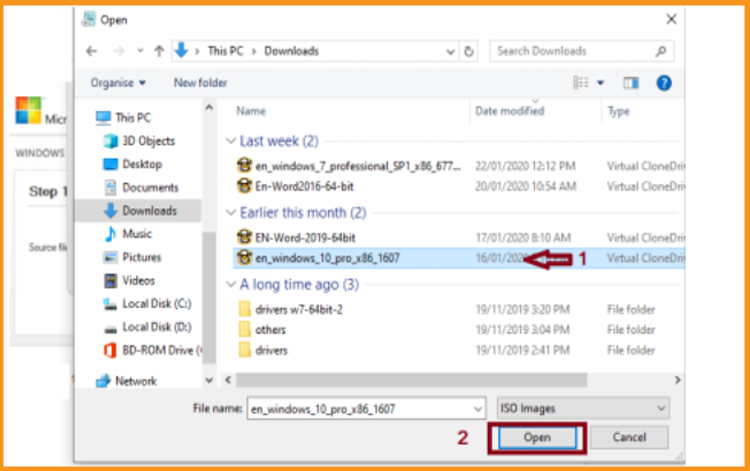This screenshot has height=471, width=750.
Task: Expand the address bar history dropdown
Action: 450,52
